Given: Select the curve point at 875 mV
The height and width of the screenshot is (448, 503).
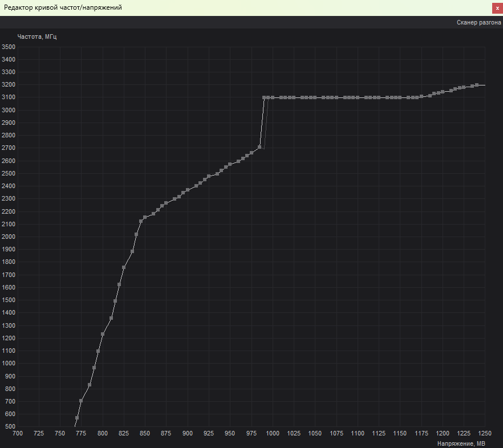Looking at the screenshot, I should coord(166,203).
